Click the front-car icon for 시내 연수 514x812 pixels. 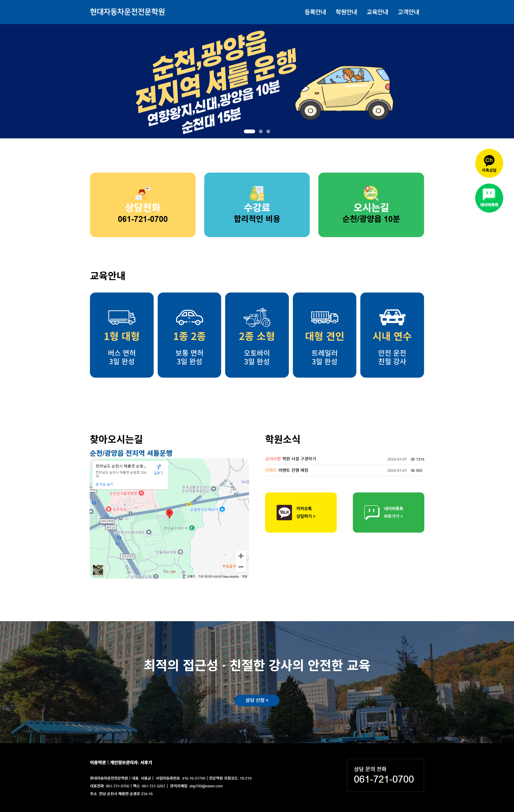392,317
